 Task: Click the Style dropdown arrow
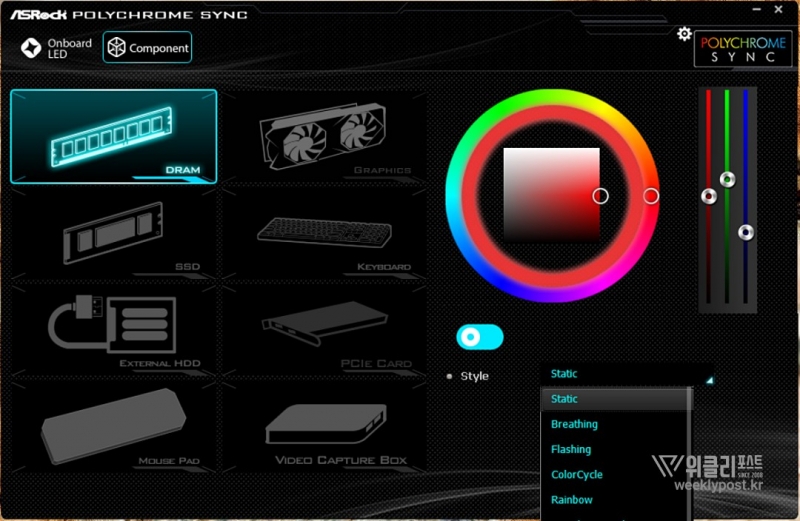point(709,380)
